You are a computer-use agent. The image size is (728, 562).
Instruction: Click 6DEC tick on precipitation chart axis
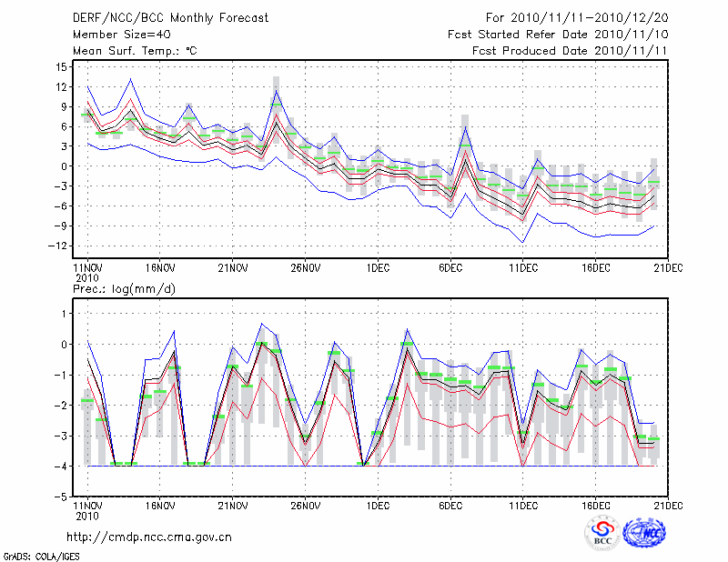450,504
